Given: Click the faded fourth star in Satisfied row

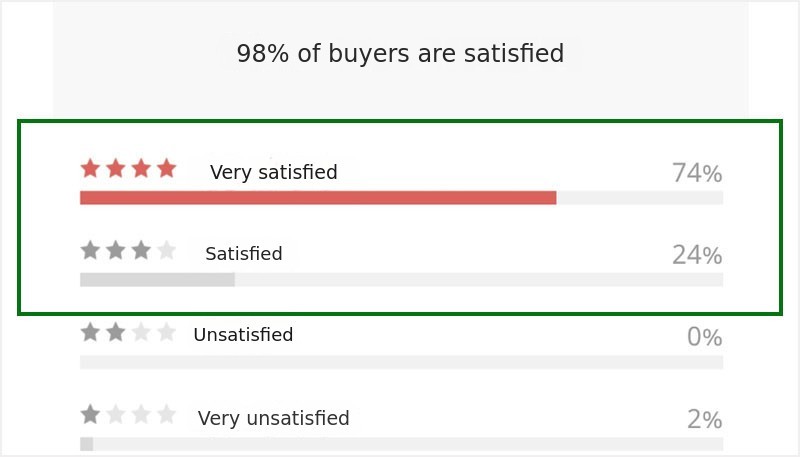Looking at the screenshot, I should pos(166,250).
